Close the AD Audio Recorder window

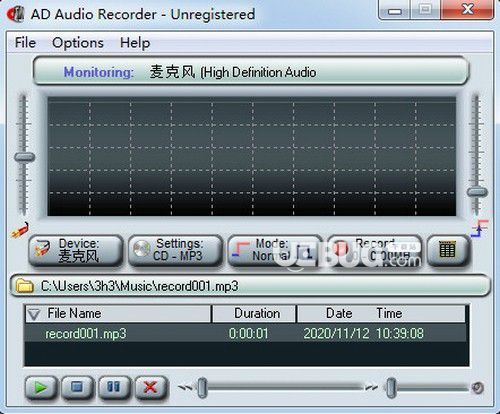point(467,10)
